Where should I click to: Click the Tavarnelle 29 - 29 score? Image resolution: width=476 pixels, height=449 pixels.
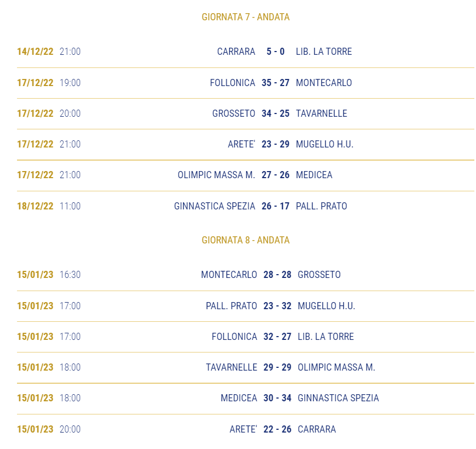pyautogui.click(x=277, y=367)
